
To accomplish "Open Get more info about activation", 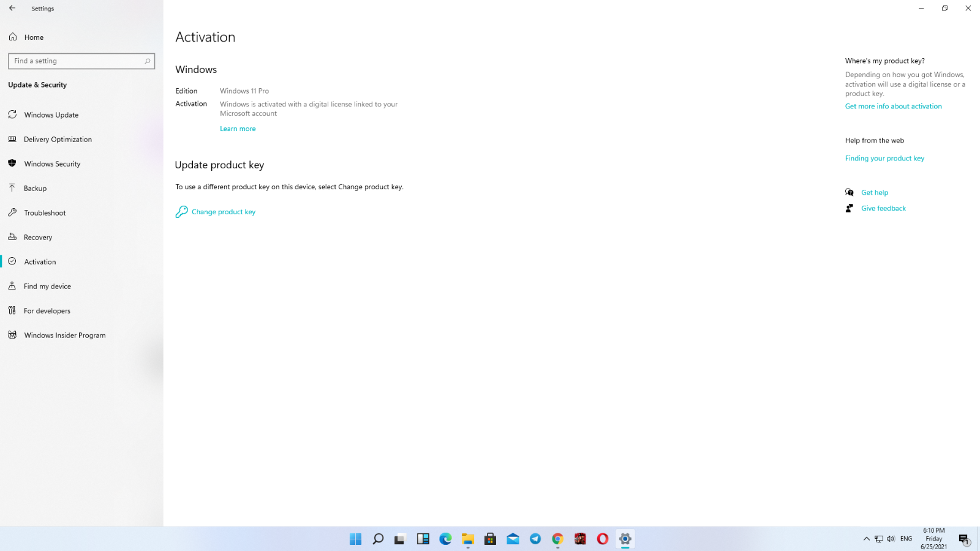I will pos(893,106).
